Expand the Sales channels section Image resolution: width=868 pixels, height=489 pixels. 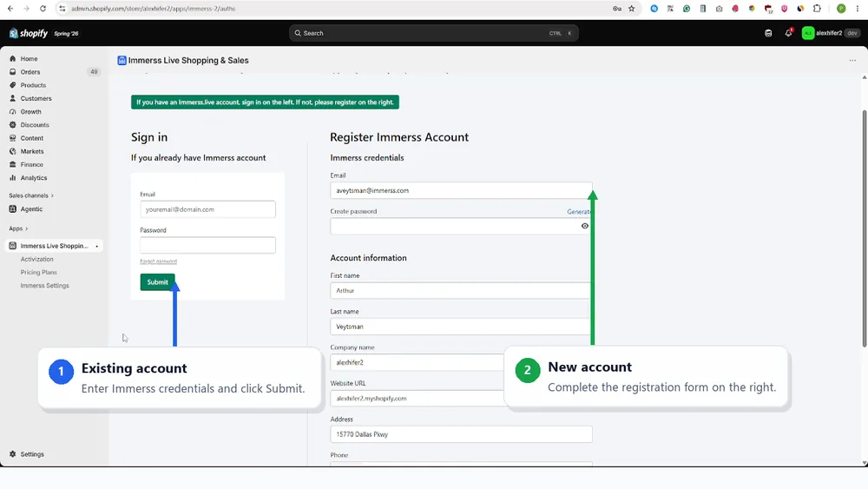pyautogui.click(x=31, y=195)
